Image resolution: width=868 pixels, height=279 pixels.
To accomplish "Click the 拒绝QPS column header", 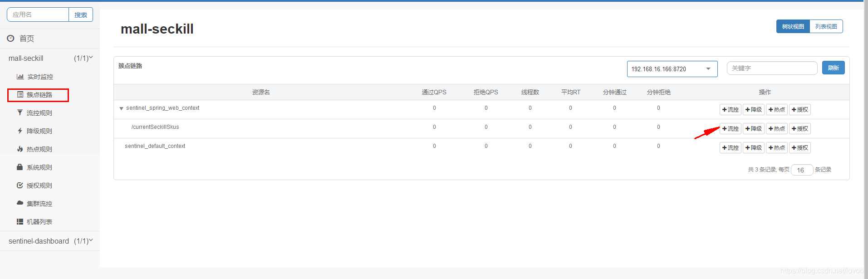I will pyautogui.click(x=486, y=92).
